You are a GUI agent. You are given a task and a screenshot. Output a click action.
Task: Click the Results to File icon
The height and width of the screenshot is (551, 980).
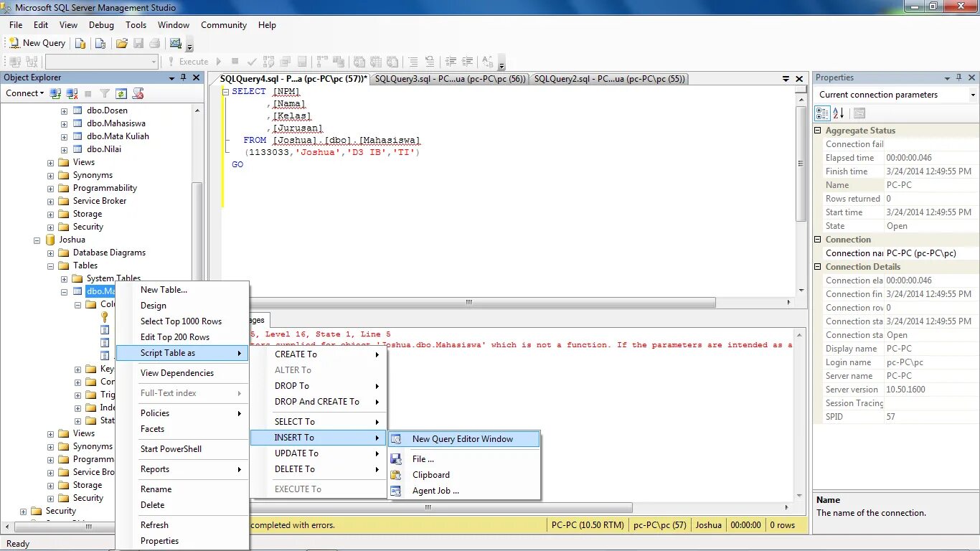pyautogui.click(x=392, y=62)
